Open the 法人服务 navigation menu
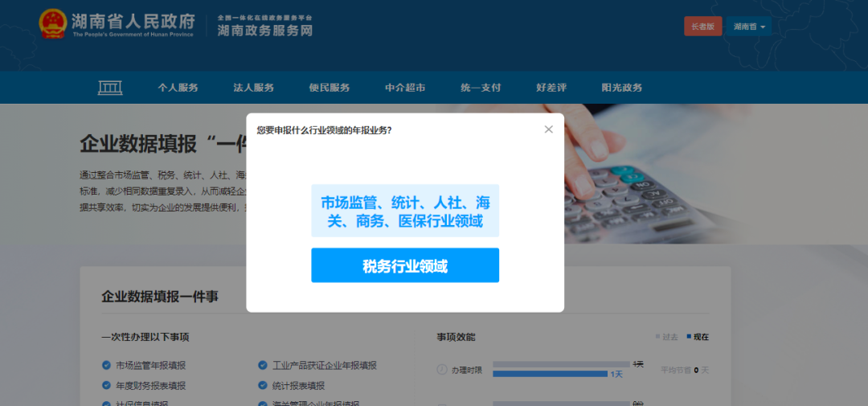The image size is (868, 406). 253,88
